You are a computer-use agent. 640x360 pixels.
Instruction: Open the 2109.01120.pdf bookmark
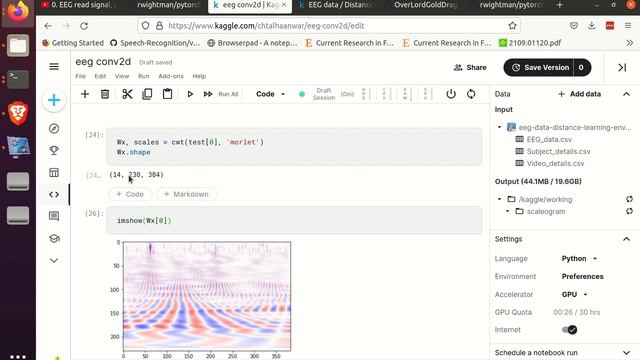530,43
